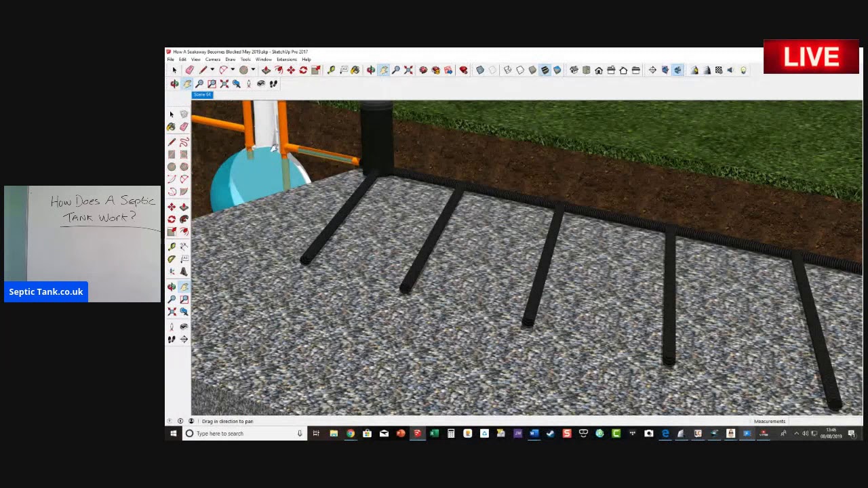Select the Scale tool in the top toolbar
Image resolution: width=868 pixels, height=488 pixels.
coord(316,70)
